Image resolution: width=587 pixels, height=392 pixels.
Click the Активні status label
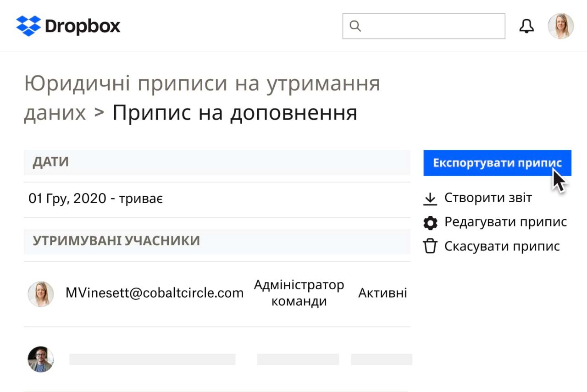tap(383, 293)
